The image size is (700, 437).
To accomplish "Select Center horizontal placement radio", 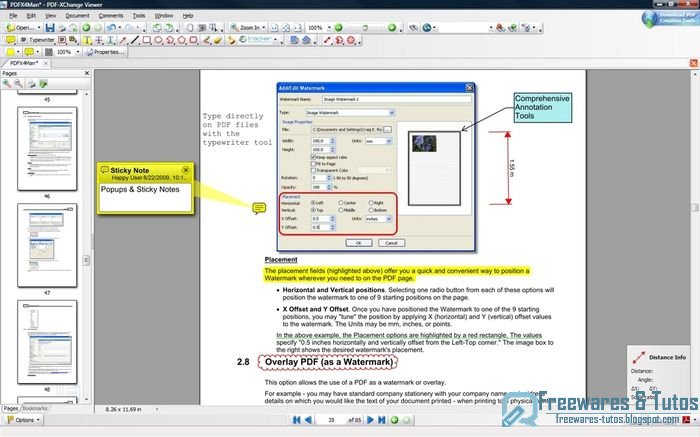I will pos(341,203).
